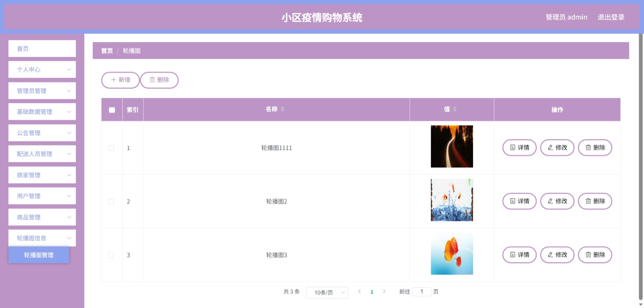Open details for 轮播图1111
644x308 pixels.
(519, 147)
